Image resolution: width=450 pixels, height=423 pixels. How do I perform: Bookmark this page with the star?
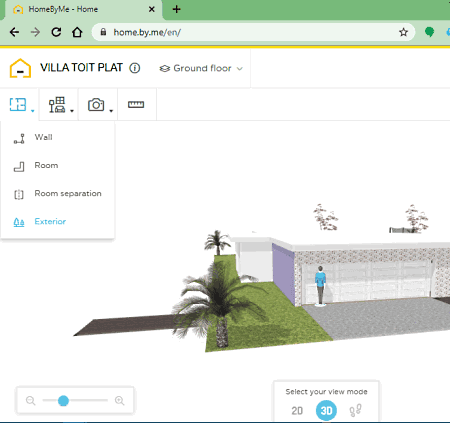403,32
